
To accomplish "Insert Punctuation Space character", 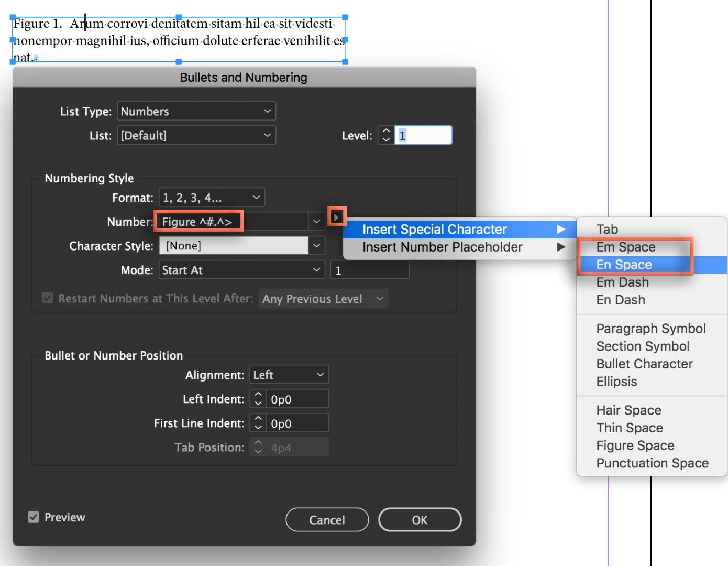I will tap(652, 463).
